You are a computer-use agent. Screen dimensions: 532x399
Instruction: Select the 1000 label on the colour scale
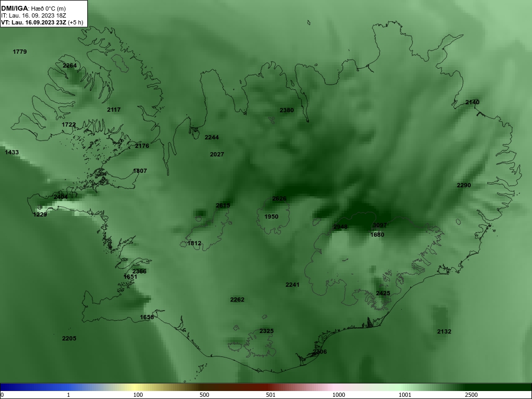tap(338, 395)
